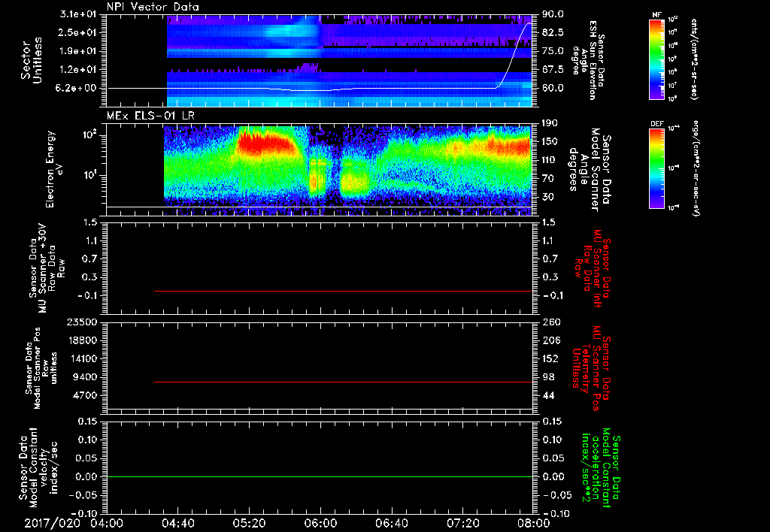770x532 pixels.
Task: Click the "18800" scanner position tick label
Action: tap(84, 340)
